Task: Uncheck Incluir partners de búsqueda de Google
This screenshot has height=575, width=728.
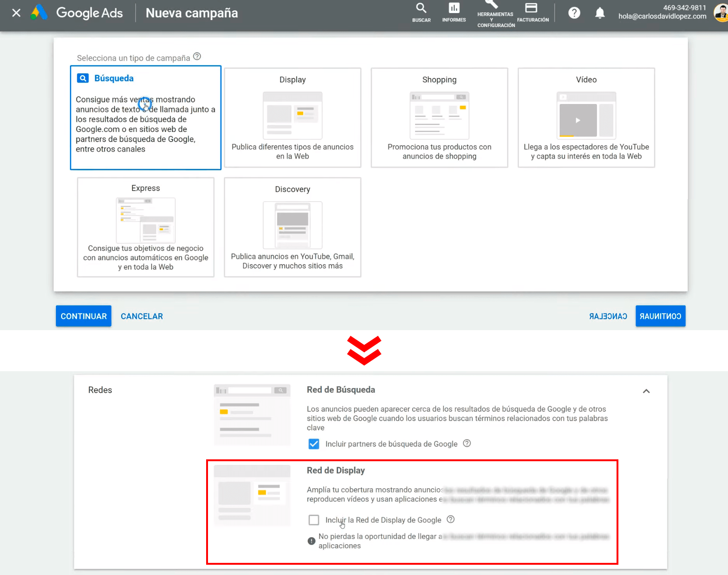Action: click(x=314, y=444)
